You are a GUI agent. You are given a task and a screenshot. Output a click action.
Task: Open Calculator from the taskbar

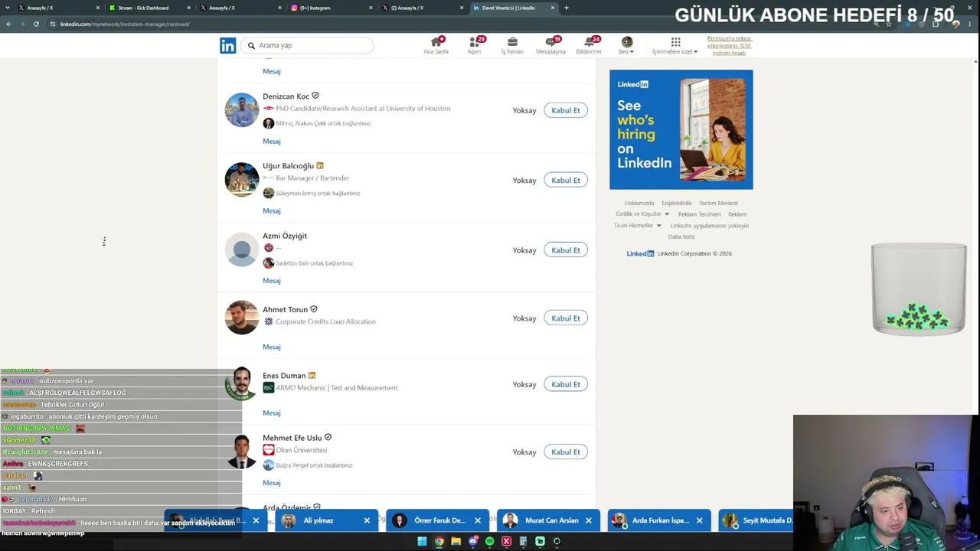point(523,542)
